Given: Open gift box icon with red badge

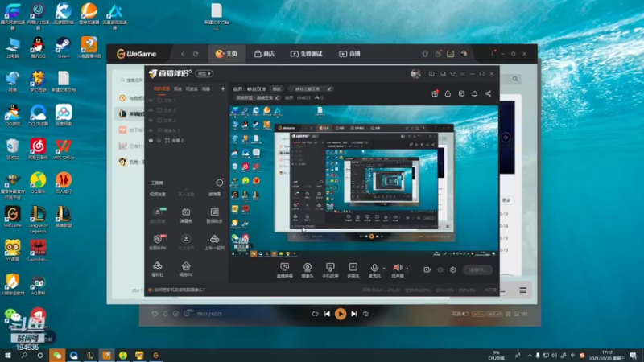Looking at the screenshot, I should pos(435,93).
